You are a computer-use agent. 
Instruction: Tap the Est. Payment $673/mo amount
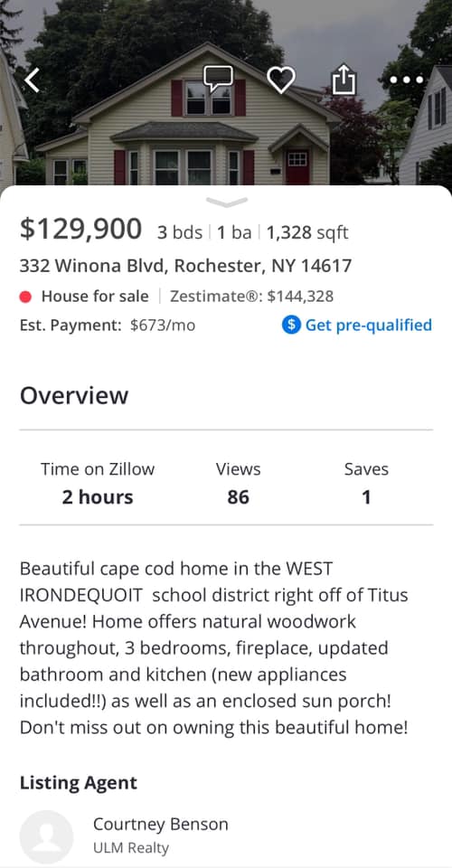click(x=163, y=325)
